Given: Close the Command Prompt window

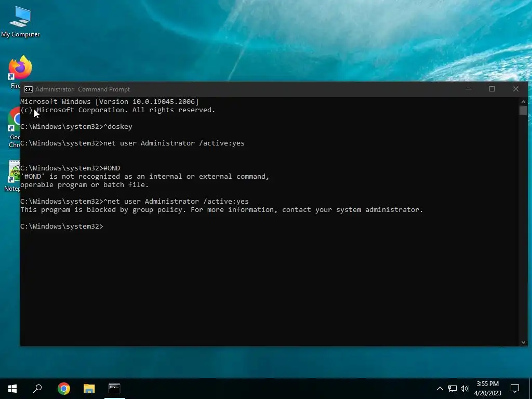Looking at the screenshot, I should coord(516,89).
